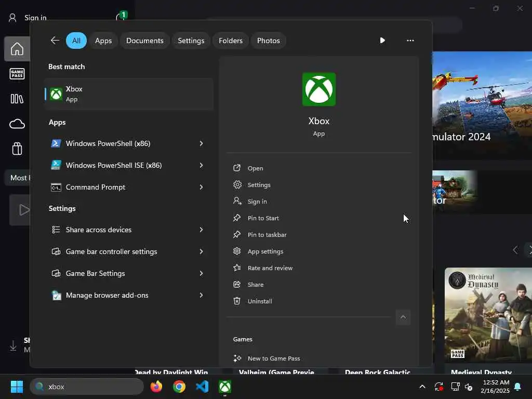Click the profile icon beside Sign in
This screenshot has width=532, height=399.
click(12, 18)
